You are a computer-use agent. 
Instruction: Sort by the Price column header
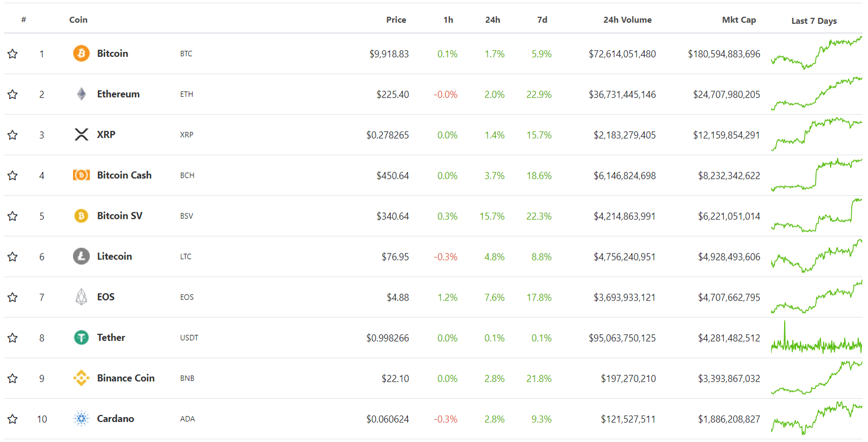pos(396,19)
